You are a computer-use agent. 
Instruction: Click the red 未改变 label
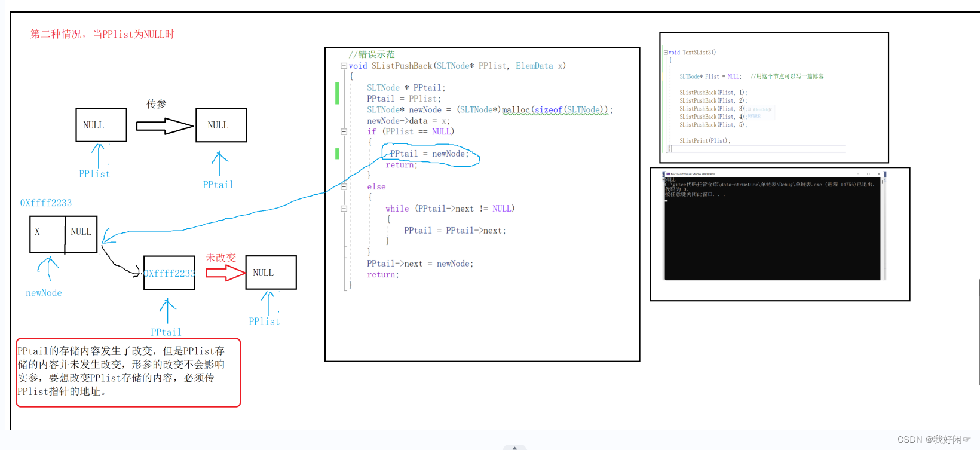(x=221, y=258)
